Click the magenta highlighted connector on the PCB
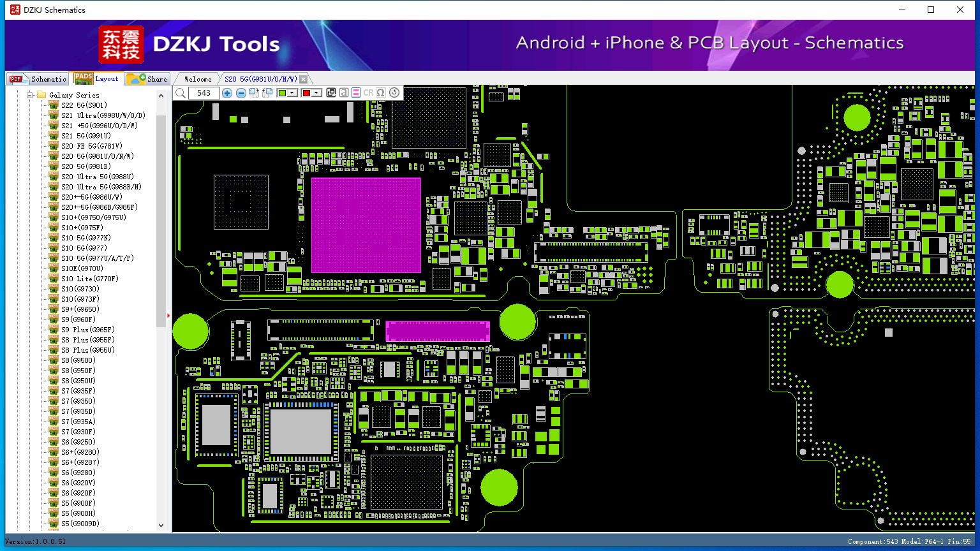Screen dimensions: 980x551 (438, 331)
